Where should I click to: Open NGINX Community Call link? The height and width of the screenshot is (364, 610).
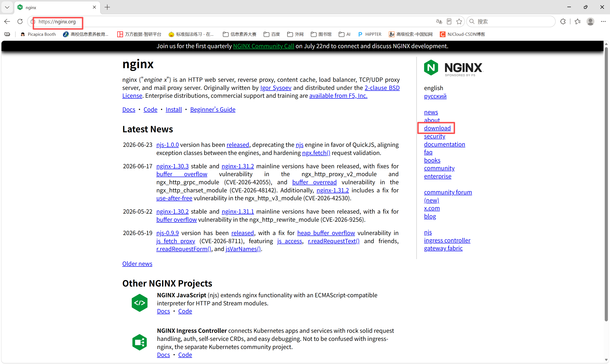(263, 46)
